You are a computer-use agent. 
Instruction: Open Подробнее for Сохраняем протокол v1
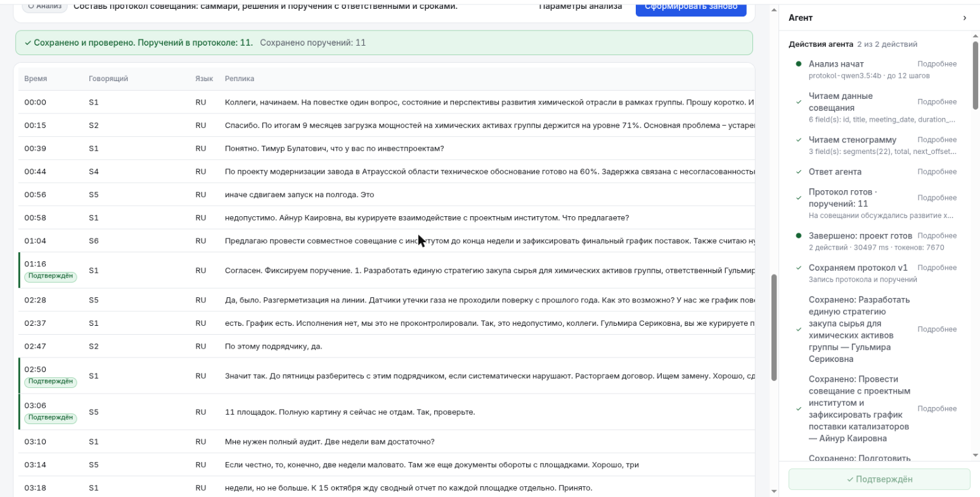tap(937, 268)
